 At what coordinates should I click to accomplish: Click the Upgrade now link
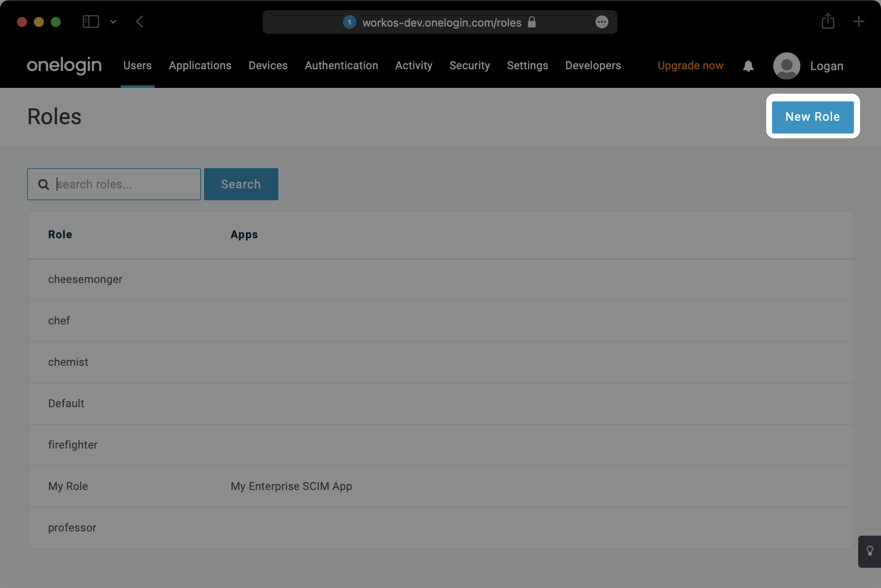(690, 65)
